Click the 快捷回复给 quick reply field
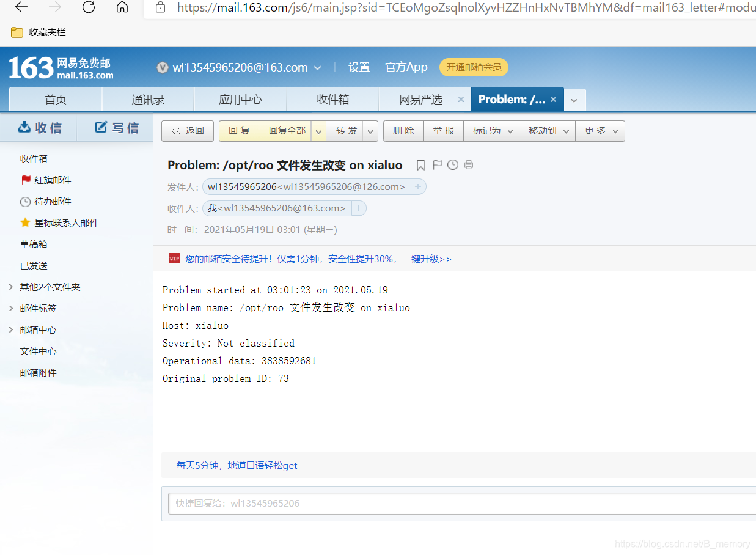The image size is (756, 555). coord(462,504)
